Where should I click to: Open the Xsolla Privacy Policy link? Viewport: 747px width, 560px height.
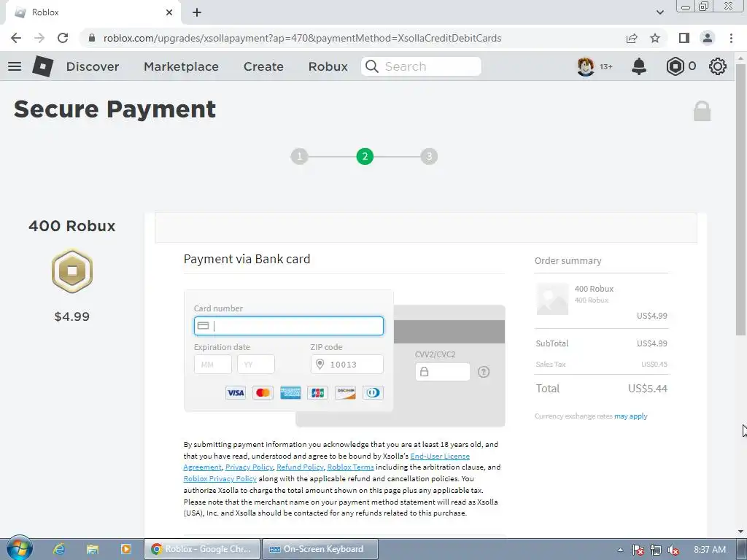coord(249,467)
